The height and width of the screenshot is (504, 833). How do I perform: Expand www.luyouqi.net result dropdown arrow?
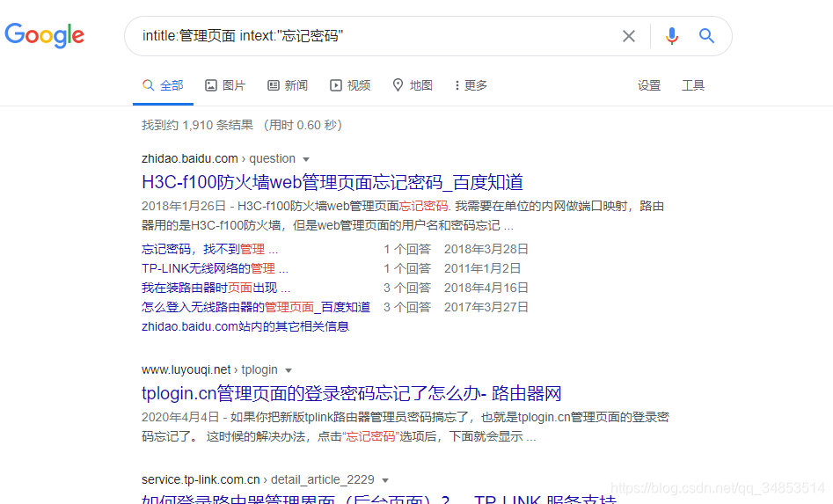coord(289,370)
